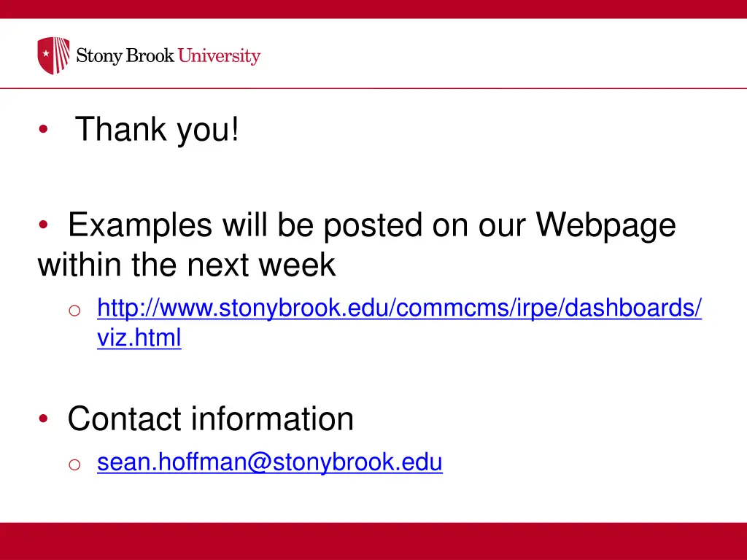Viewport: 747px width, 560px height.
Task: Click the hollow circle bullet beside the email address
Action: click(74, 464)
